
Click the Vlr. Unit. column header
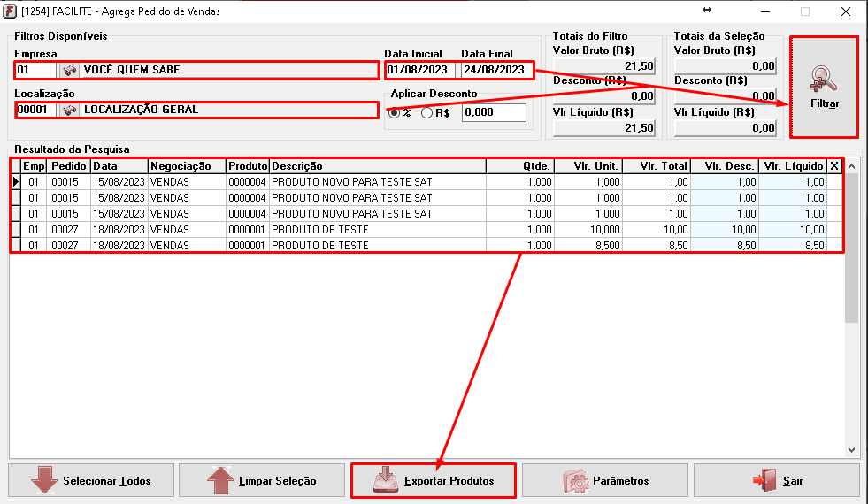click(588, 166)
